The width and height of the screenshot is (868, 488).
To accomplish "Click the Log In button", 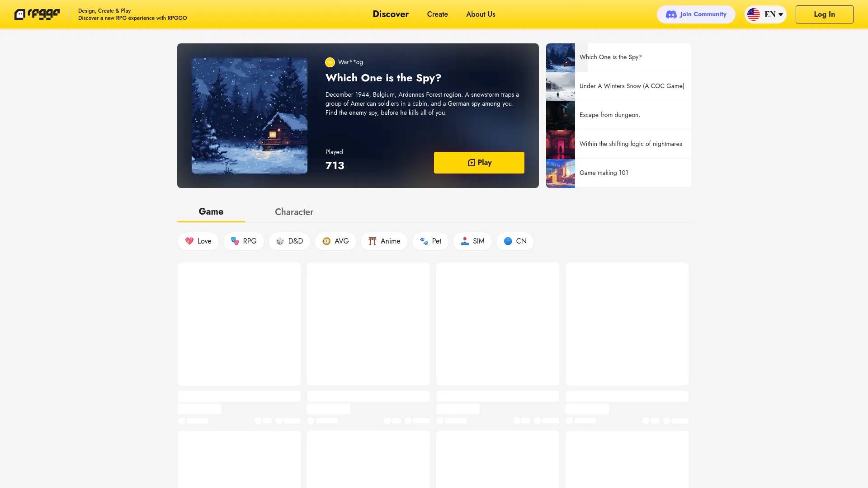I will click(824, 14).
